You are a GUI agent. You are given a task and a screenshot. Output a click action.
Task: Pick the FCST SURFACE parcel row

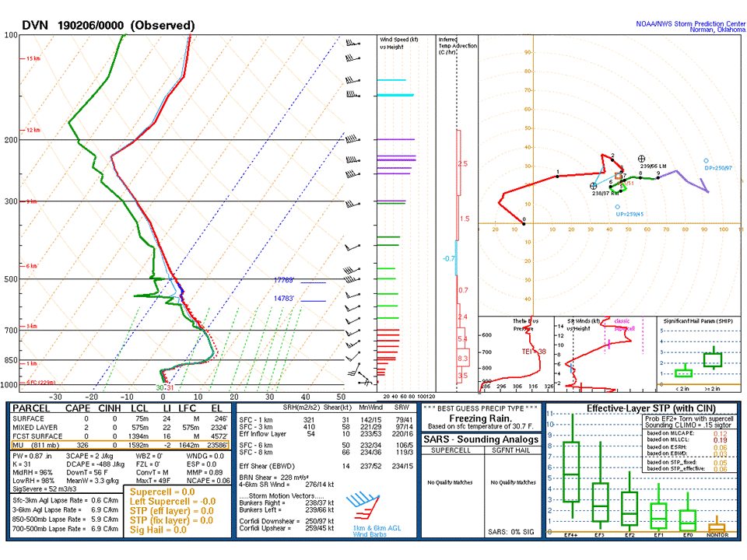click(120, 436)
